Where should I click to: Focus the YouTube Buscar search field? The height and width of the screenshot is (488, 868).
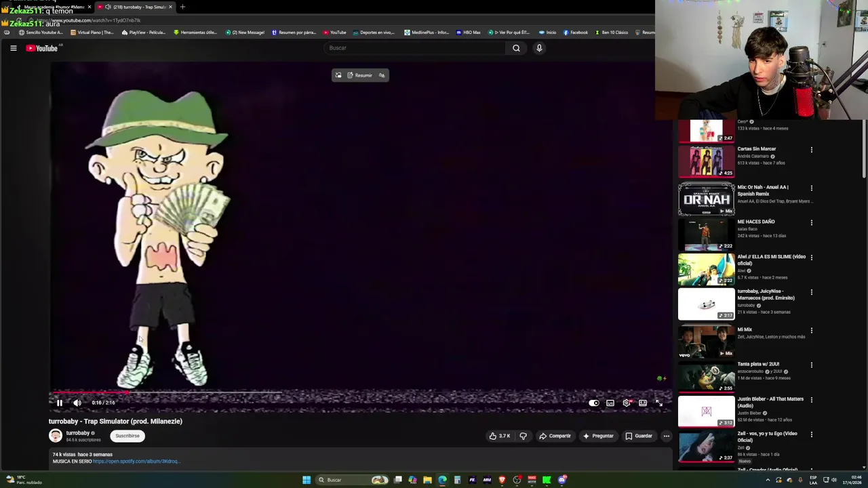(415, 48)
